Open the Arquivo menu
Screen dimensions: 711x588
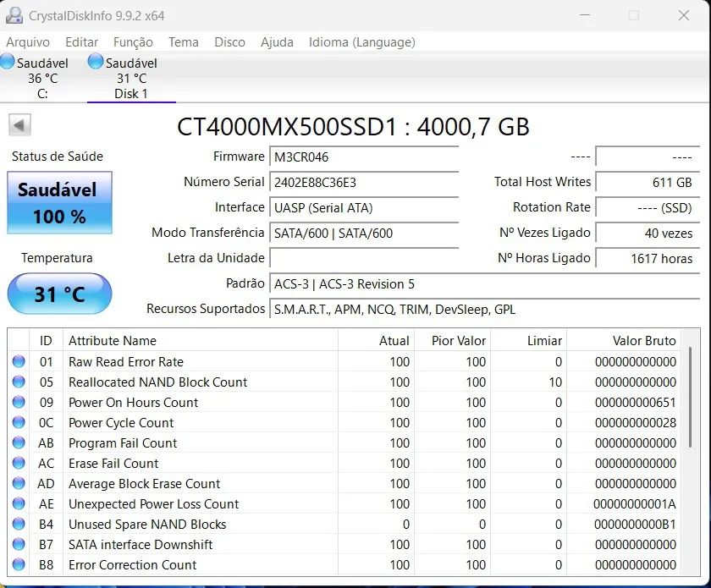[x=28, y=42]
